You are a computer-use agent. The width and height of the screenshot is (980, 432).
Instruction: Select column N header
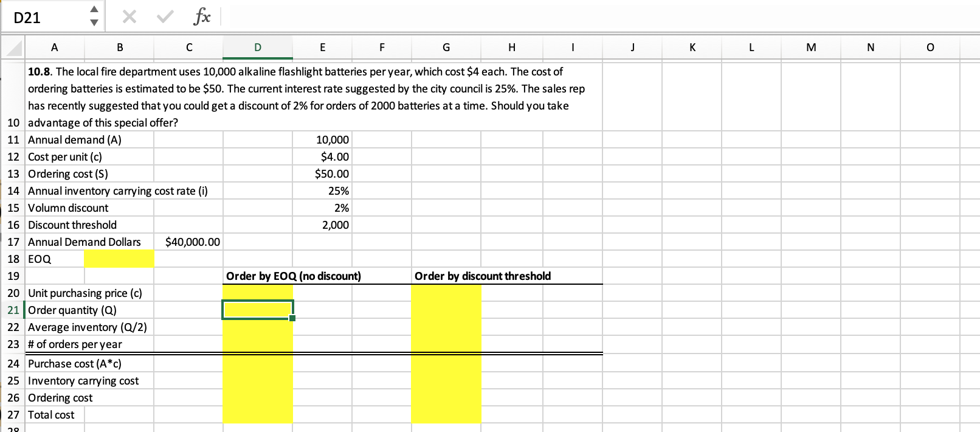(x=871, y=47)
